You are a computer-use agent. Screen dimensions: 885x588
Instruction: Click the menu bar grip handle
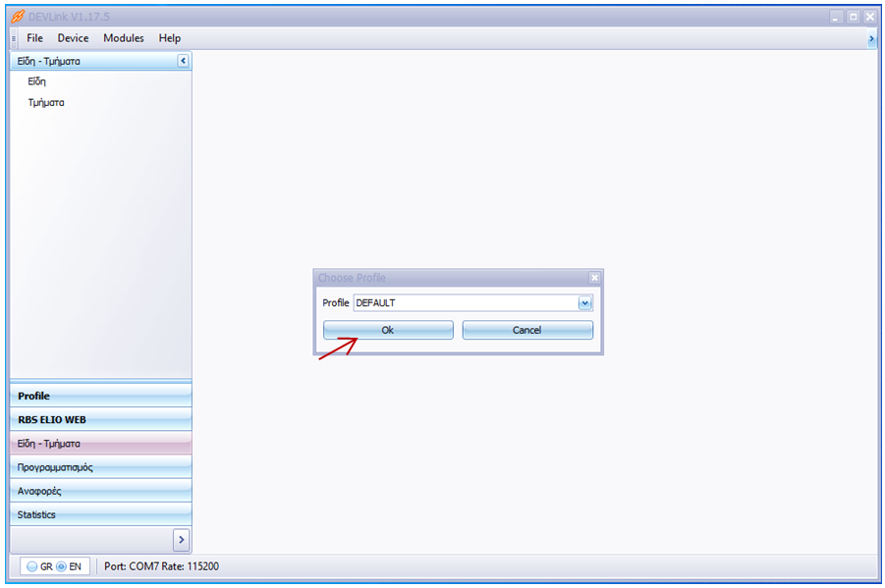click(x=14, y=38)
